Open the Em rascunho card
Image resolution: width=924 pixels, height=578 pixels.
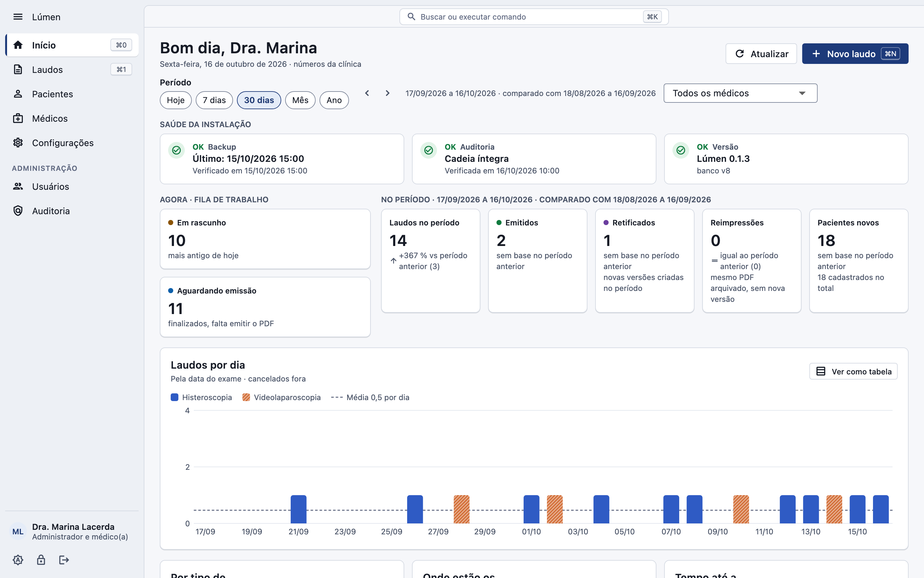(x=265, y=239)
